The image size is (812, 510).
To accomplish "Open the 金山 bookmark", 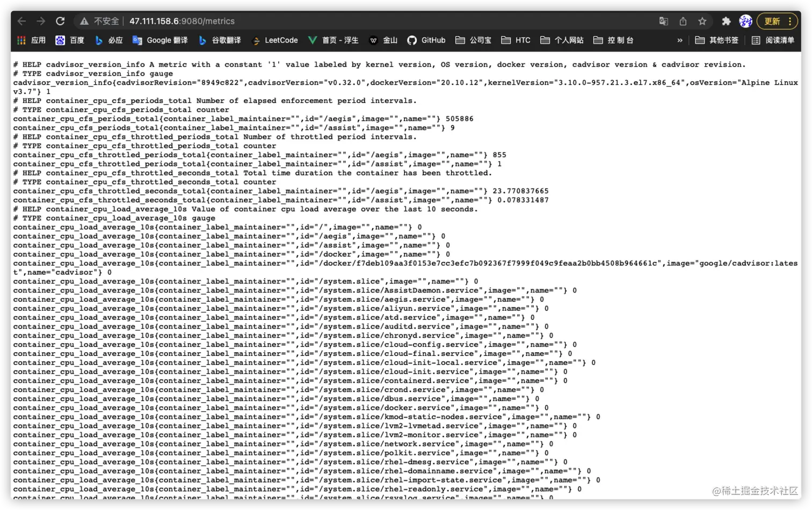I will coord(383,40).
